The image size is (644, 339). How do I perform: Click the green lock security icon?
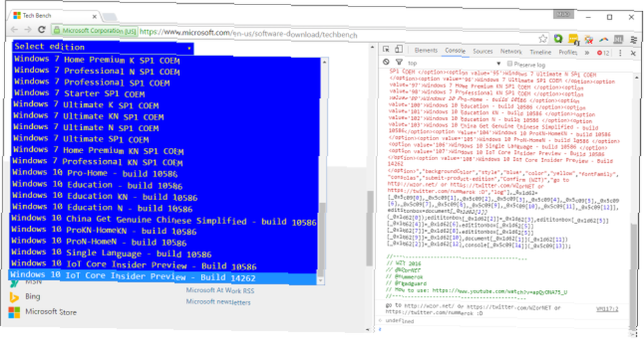[x=56, y=30]
